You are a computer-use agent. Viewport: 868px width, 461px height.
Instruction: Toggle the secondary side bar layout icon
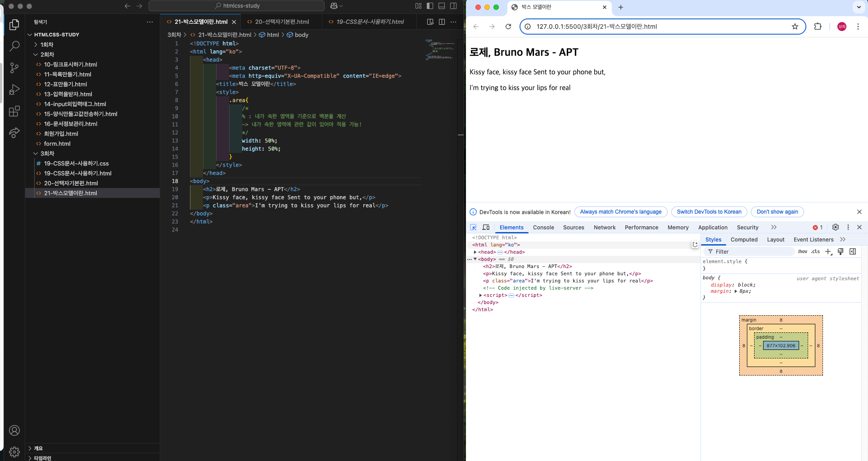(x=453, y=6)
